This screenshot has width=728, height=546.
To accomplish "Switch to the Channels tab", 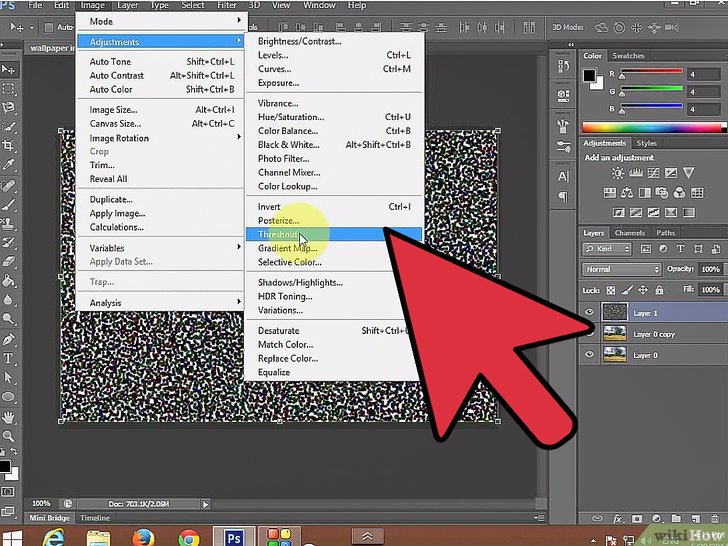I will click(x=629, y=233).
